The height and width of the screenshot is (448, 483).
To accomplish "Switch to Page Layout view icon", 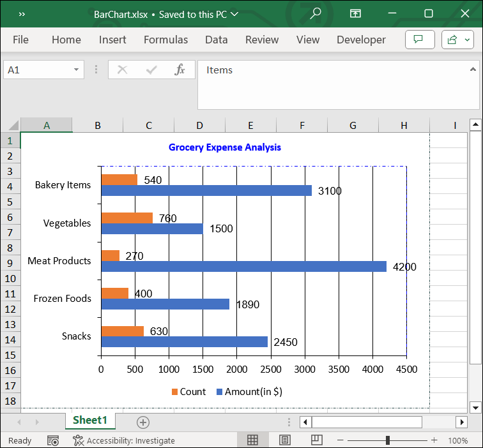I will [x=285, y=440].
